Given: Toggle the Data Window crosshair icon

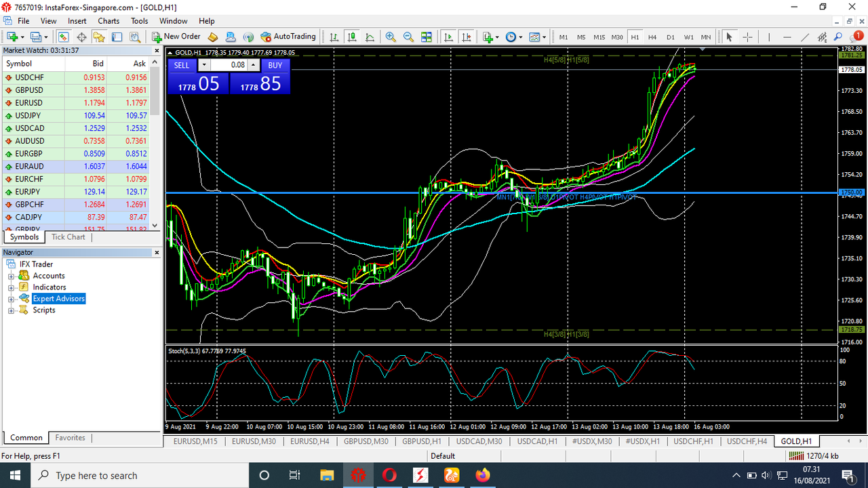Looking at the screenshot, I should click(x=81, y=37).
